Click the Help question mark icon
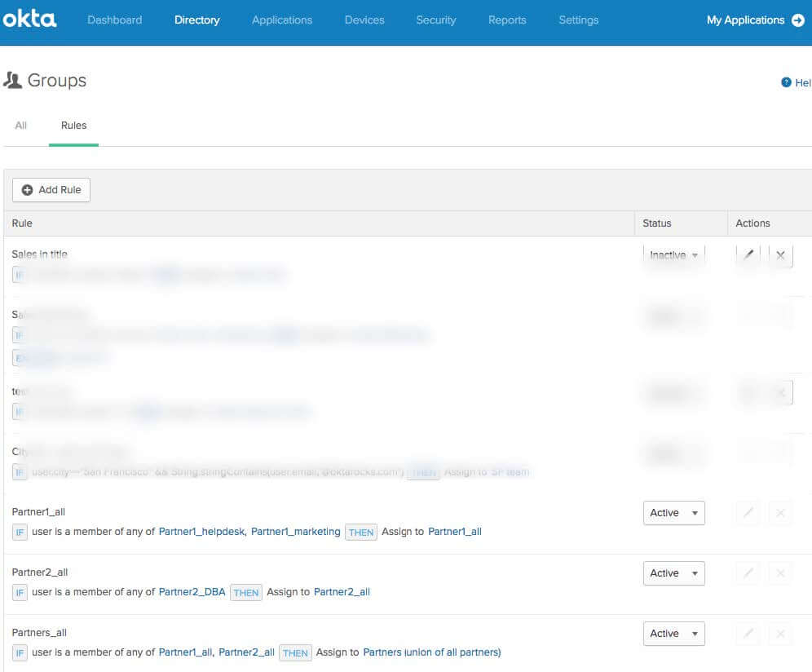The width and height of the screenshot is (812, 672). [x=786, y=82]
